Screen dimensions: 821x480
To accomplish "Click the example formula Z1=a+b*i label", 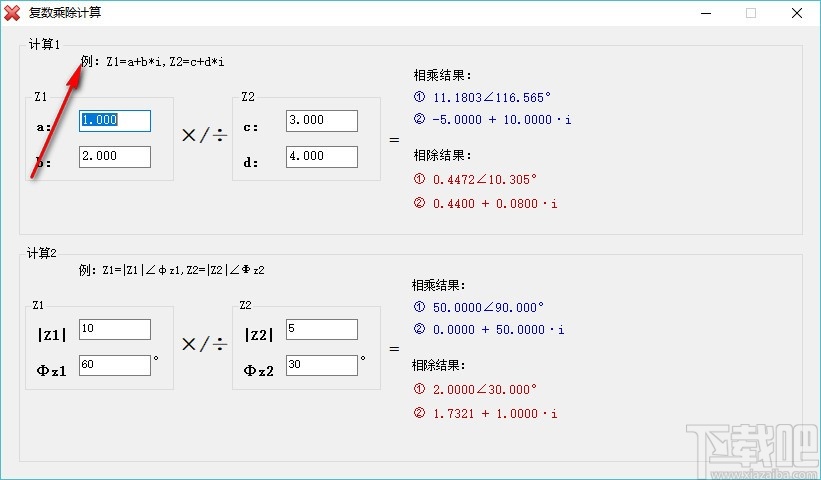I will pos(166,61).
